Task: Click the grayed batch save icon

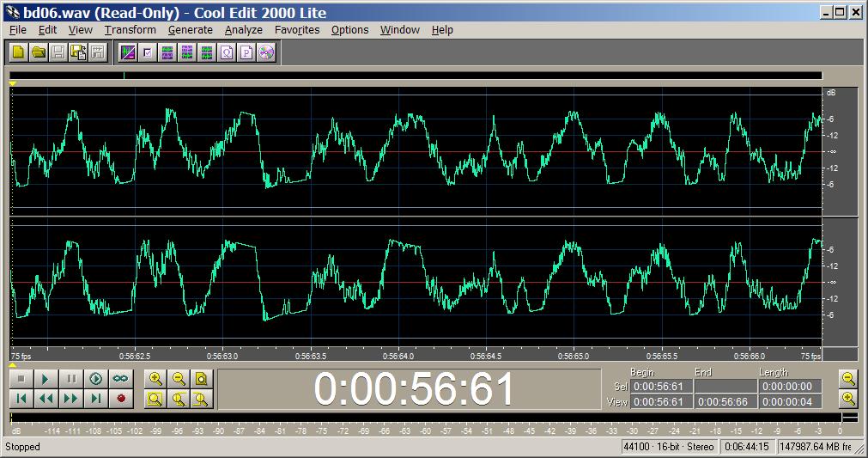Action: 98,52
